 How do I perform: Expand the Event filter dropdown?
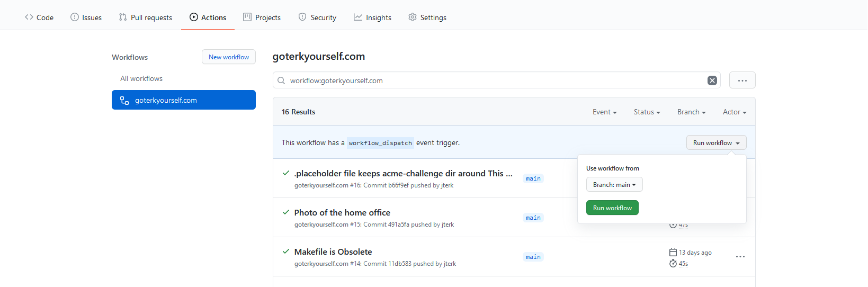click(604, 112)
